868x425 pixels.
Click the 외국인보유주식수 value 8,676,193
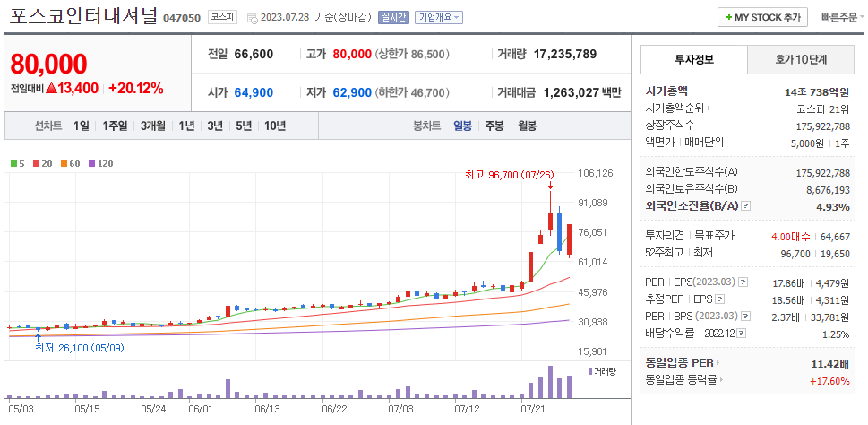(x=827, y=189)
